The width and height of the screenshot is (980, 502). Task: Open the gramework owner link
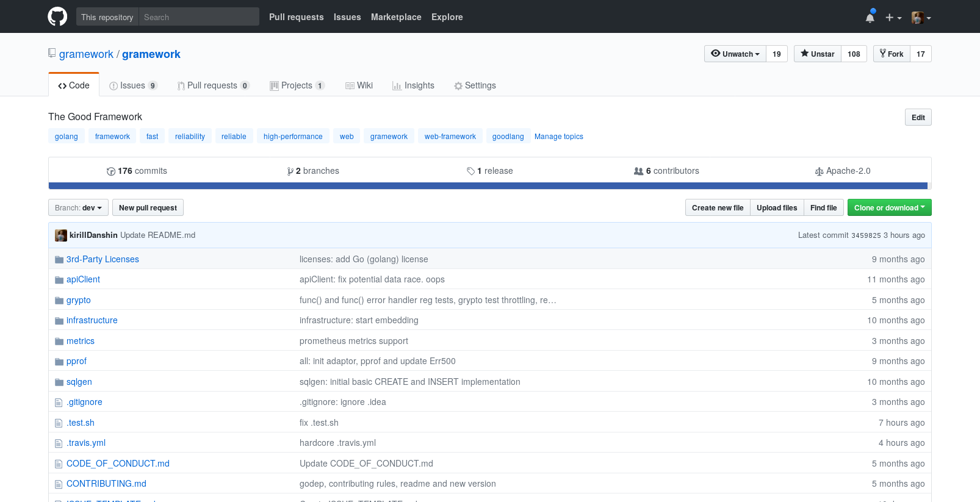coord(86,54)
